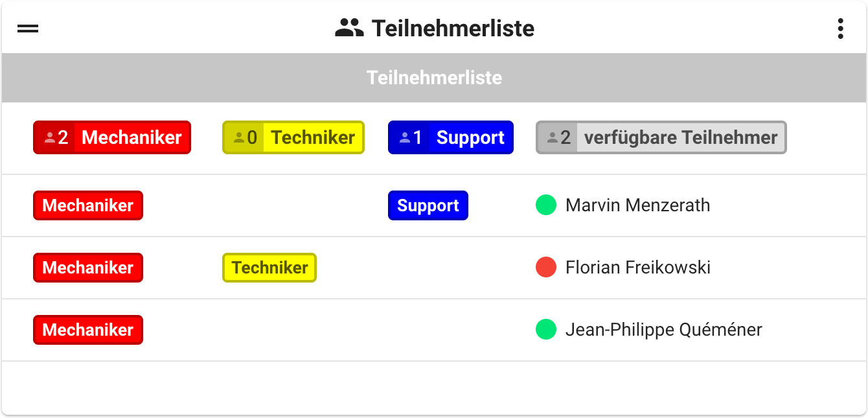The image size is (868, 418).
Task: Click the person icon in Support counter
Action: point(405,137)
